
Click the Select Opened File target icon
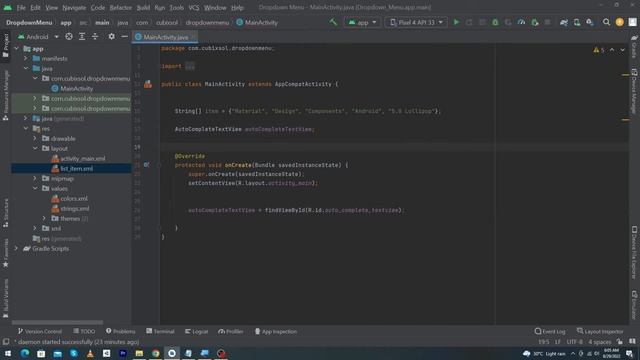click(69, 37)
